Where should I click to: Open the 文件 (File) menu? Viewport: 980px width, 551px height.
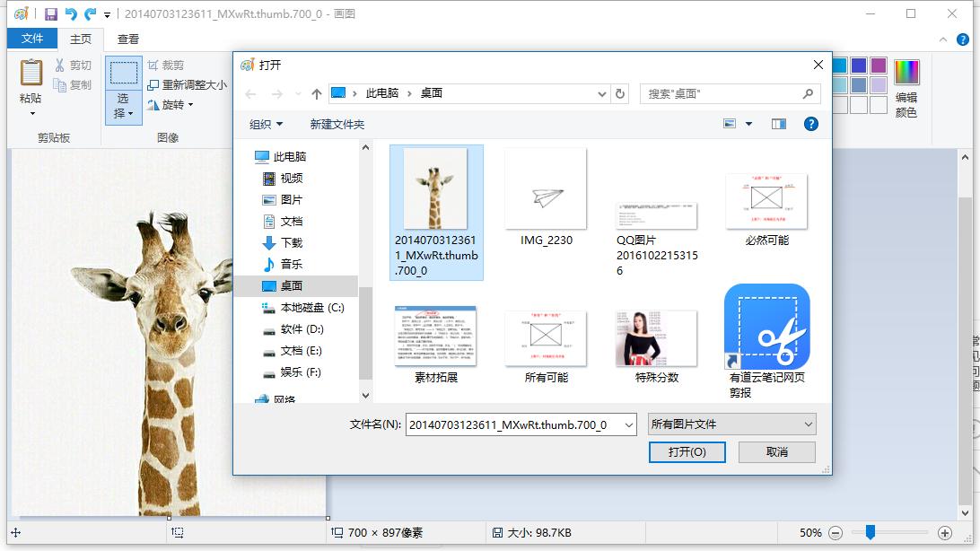coord(31,38)
